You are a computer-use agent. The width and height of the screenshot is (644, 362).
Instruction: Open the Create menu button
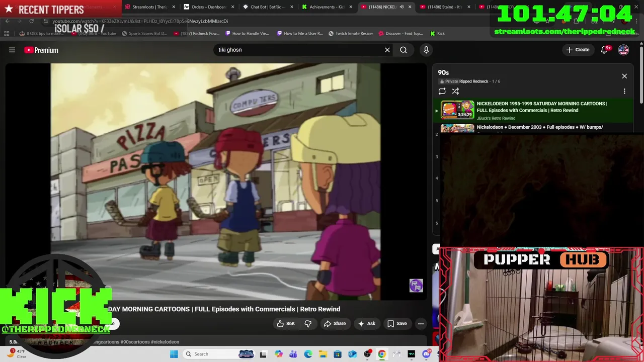(x=578, y=50)
